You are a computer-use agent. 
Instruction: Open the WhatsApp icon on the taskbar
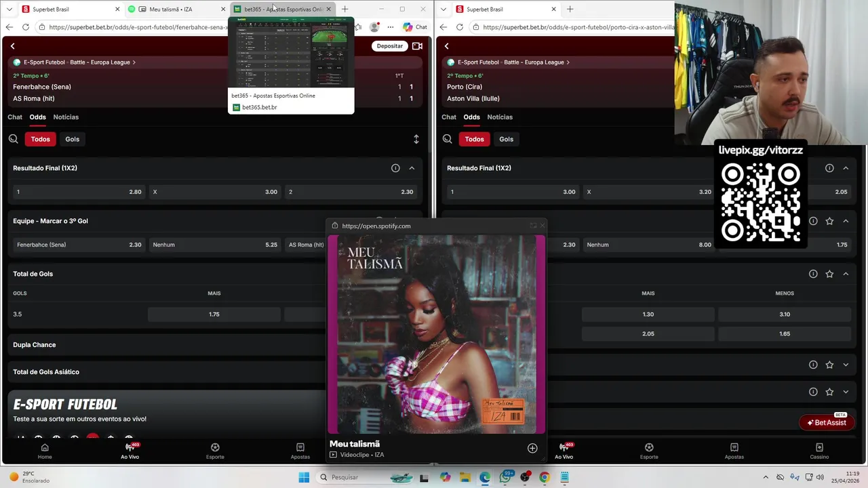tap(505, 477)
